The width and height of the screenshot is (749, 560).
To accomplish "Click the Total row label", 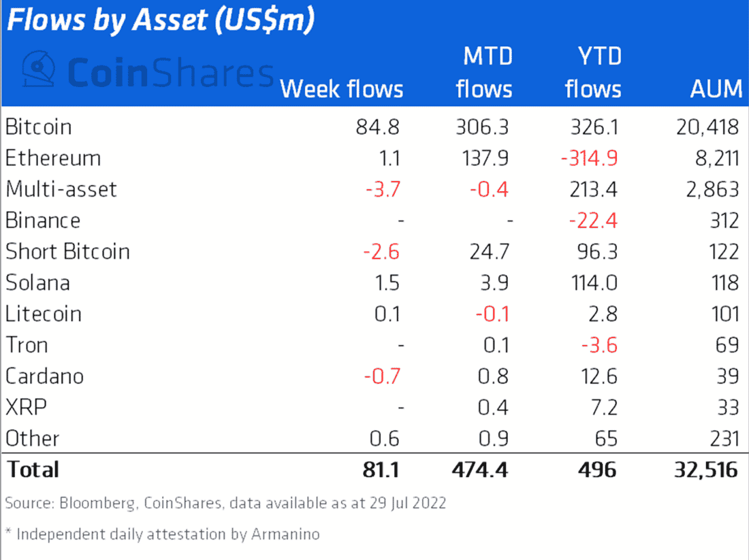I will point(33,470).
